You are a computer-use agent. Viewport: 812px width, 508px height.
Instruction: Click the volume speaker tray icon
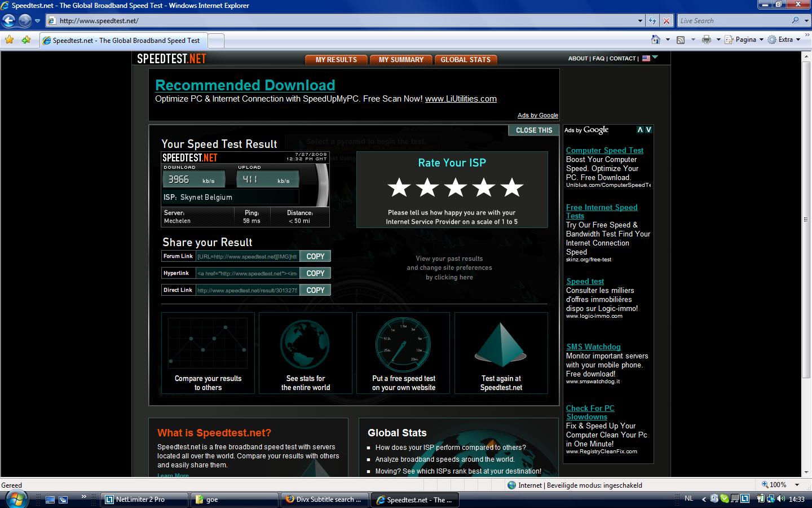click(781, 499)
